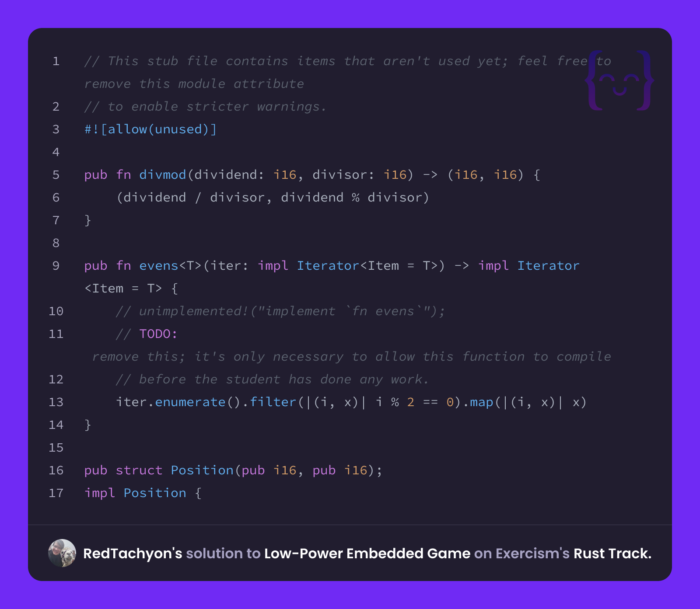
Task: Click the 'divmod' function name
Action: click(x=163, y=175)
